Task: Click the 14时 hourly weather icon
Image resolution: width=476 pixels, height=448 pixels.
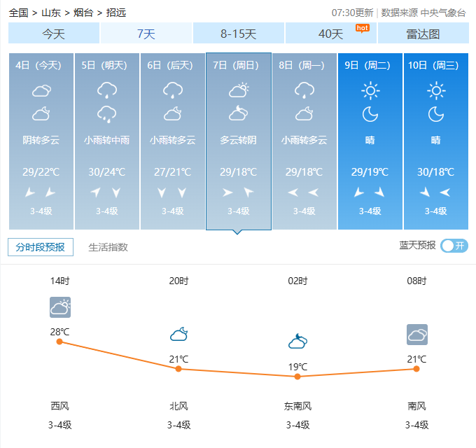Action: 60,307
